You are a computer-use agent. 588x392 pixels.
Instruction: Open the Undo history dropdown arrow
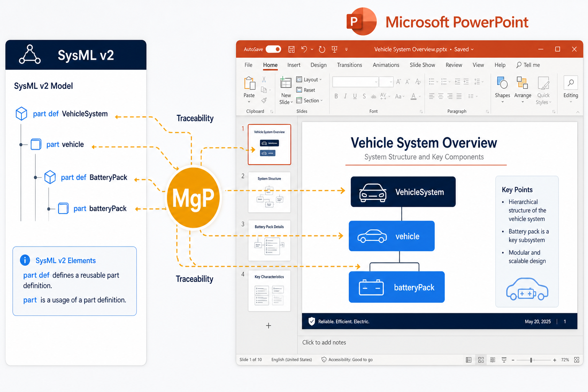click(x=312, y=49)
